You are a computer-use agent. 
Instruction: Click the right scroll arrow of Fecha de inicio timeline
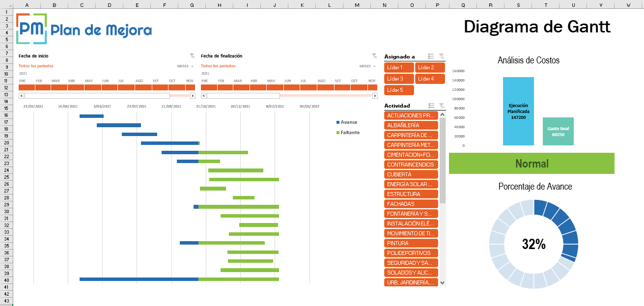[193, 96]
